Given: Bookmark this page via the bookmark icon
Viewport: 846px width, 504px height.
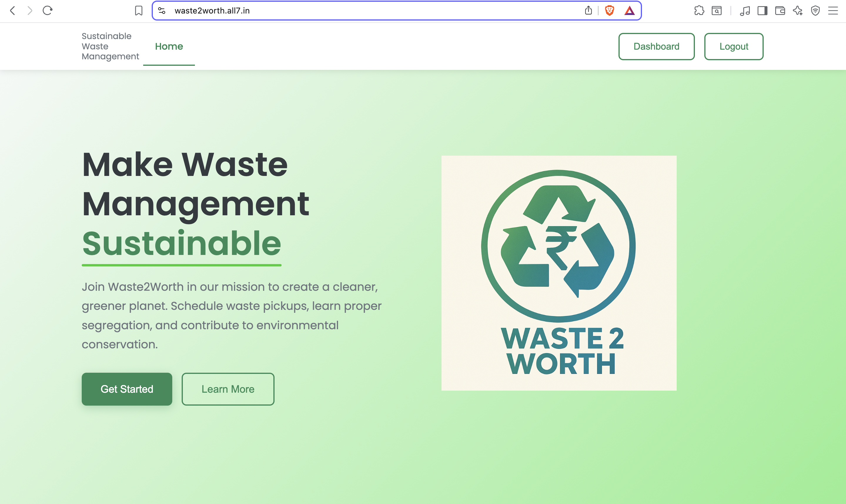Looking at the screenshot, I should pyautogui.click(x=138, y=11).
